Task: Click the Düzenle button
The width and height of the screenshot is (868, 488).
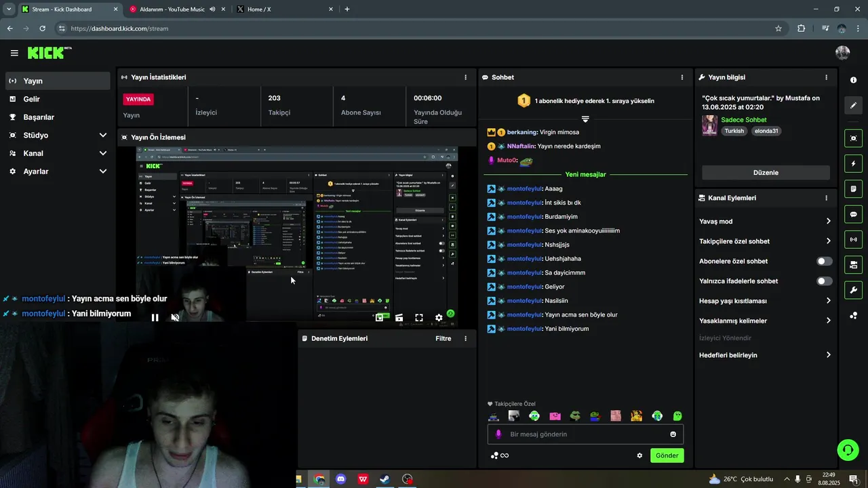Action: (766, 173)
